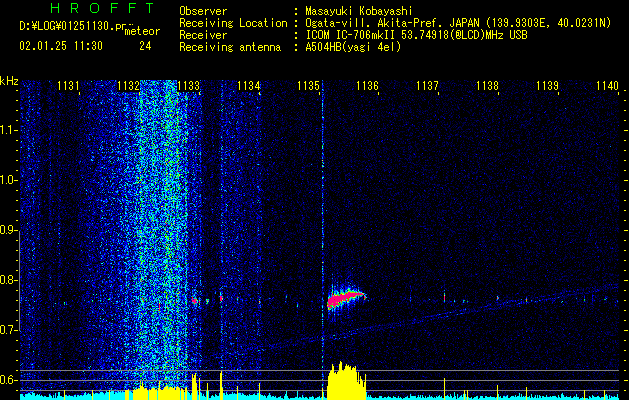The height and width of the screenshot is (400, 629).
Task: Click the 0.8 kHz axis label
Action: [x=9, y=280]
